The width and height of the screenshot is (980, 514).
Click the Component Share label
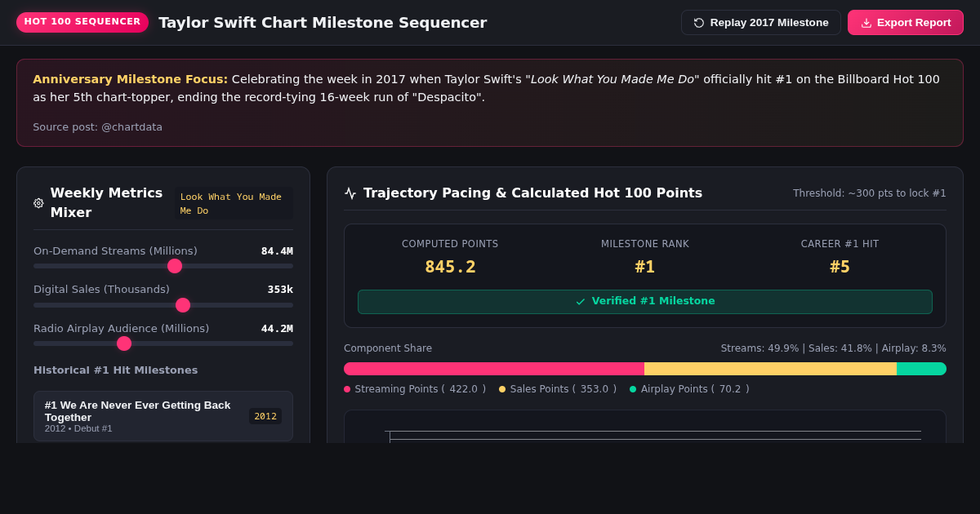point(388,348)
